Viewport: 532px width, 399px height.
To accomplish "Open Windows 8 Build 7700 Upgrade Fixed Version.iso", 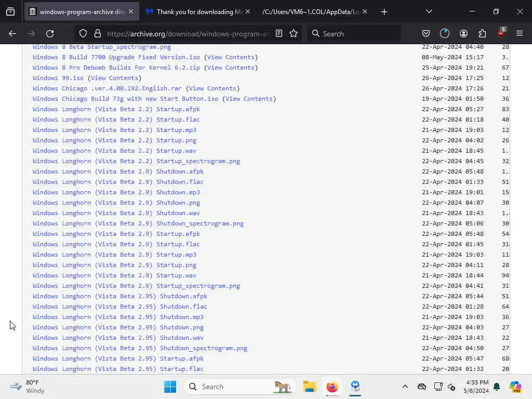I will tap(116, 57).
